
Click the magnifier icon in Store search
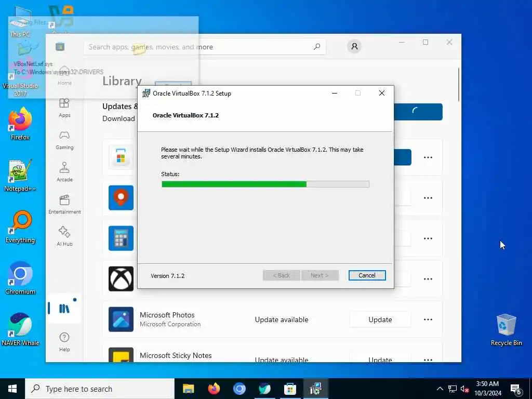click(317, 47)
